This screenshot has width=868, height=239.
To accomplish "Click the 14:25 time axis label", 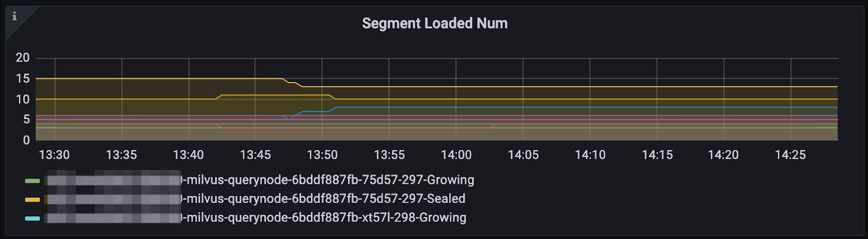I will pyautogui.click(x=790, y=155).
